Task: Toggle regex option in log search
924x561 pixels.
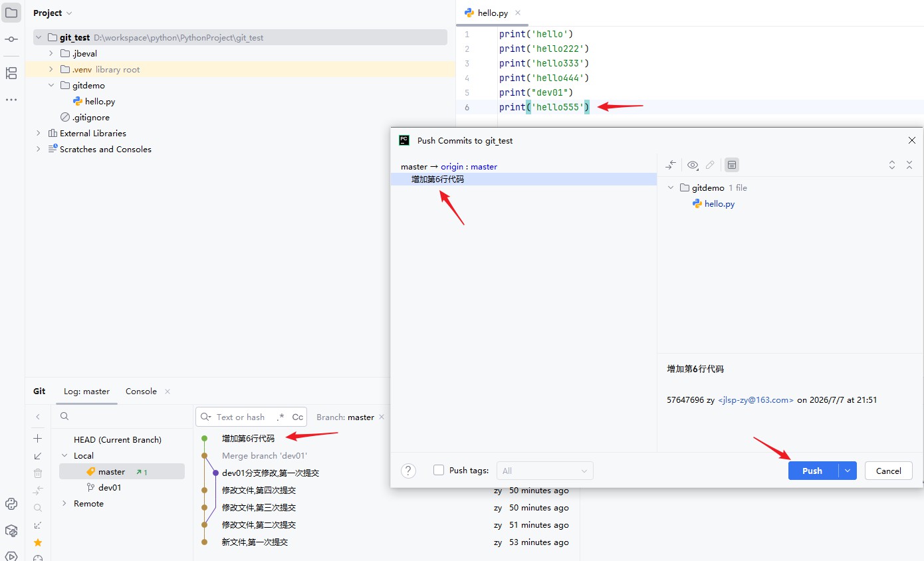Action: coord(281,417)
